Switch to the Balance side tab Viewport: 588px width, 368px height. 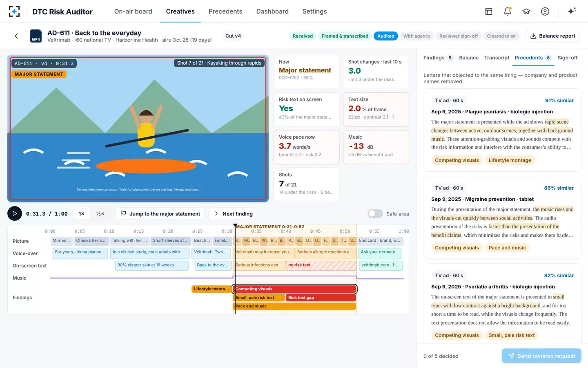[x=469, y=58]
